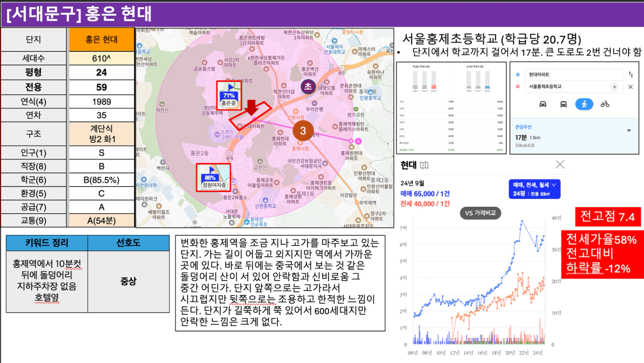Swap origin and destination with arrows icon
The height and width of the screenshot is (363, 644).
point(631,74)
